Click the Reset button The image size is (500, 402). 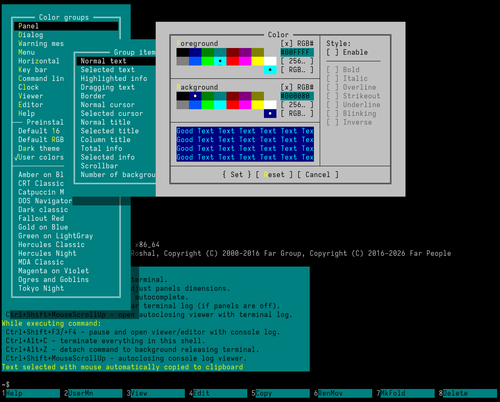pos(274,174)
